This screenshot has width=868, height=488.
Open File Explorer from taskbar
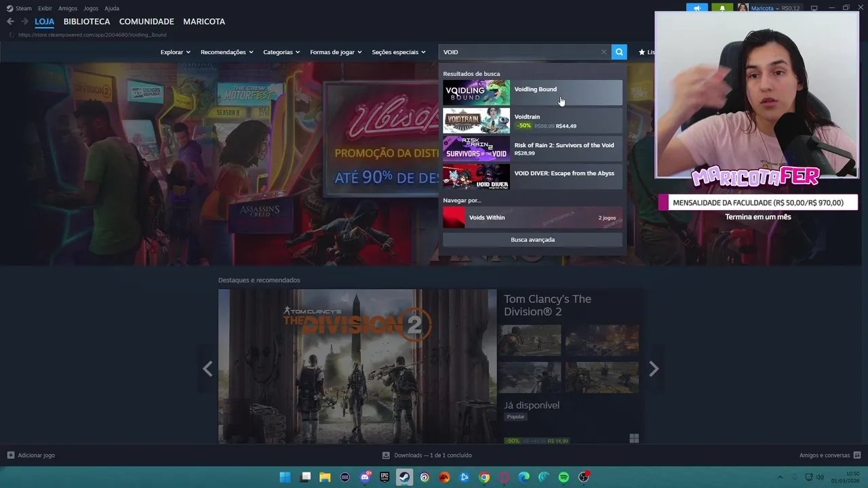point(325,477)
